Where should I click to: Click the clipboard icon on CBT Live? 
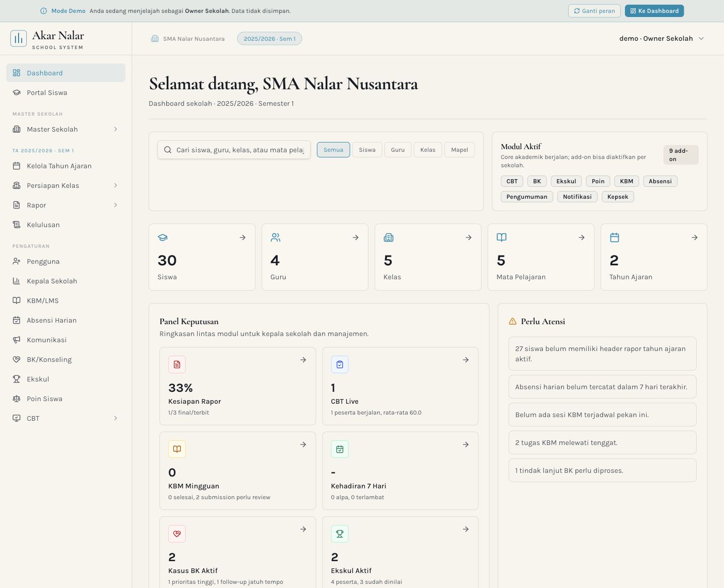[x=340, y=364]
